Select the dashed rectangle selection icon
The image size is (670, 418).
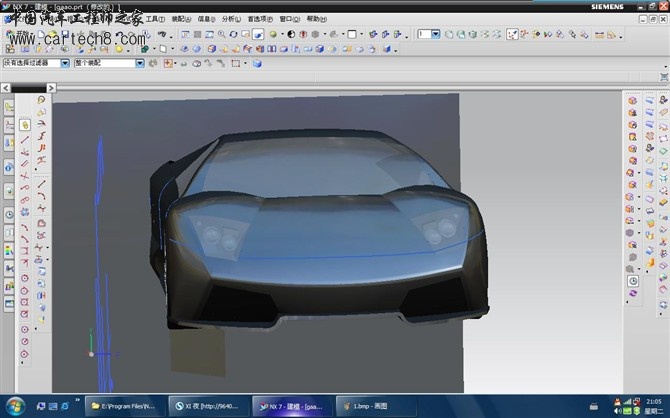[x=235, y=64]
